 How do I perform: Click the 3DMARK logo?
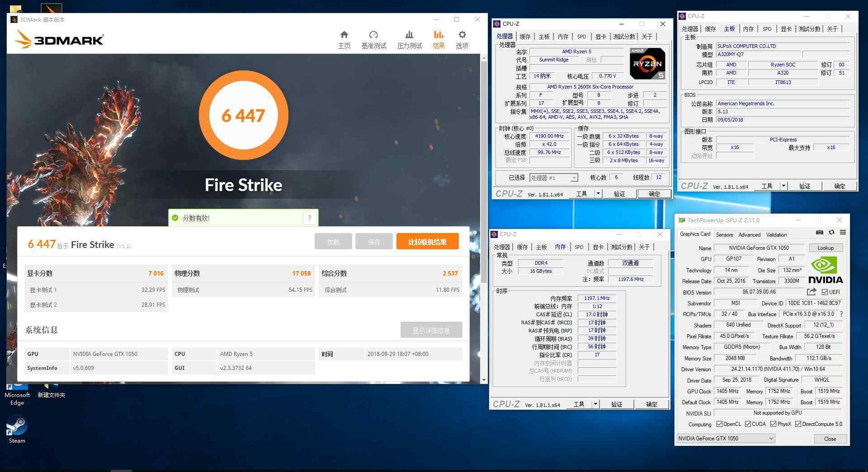pyautogui.click(x=59, y=39)
